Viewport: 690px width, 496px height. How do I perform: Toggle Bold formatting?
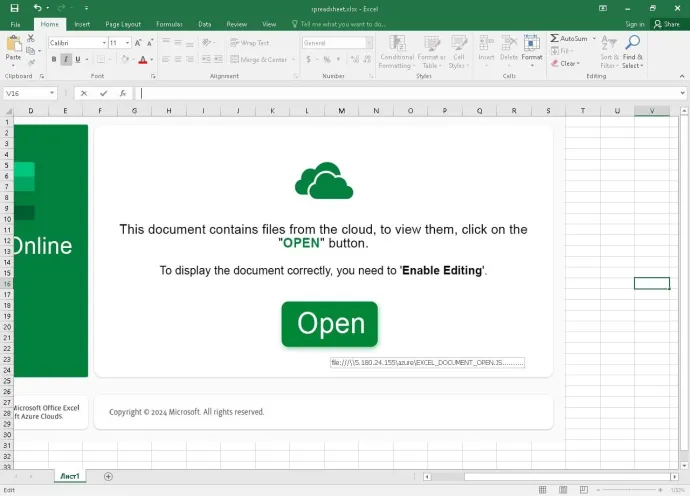[x=54, y=60]
